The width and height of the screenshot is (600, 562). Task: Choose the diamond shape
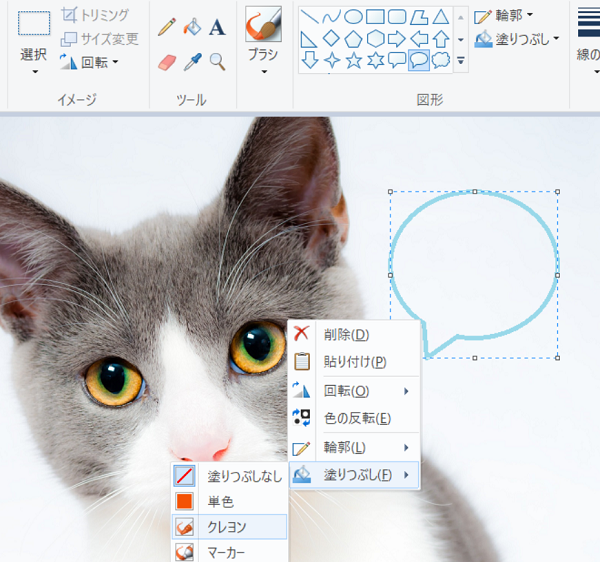click(x=331, y=39)
